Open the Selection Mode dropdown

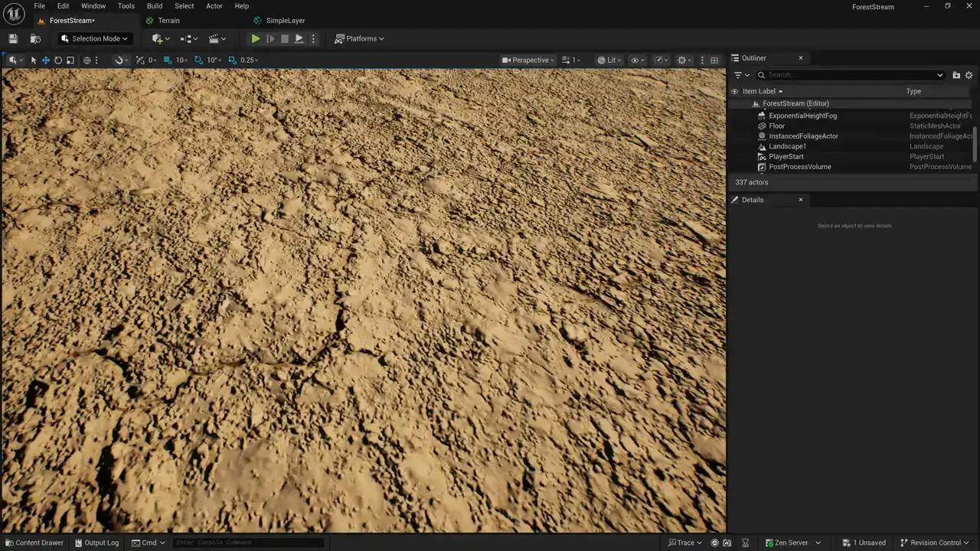[95, 39]
